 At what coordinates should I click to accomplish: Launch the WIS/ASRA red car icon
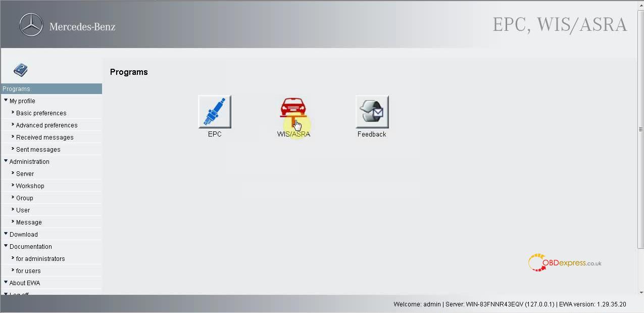pos(293,112)
